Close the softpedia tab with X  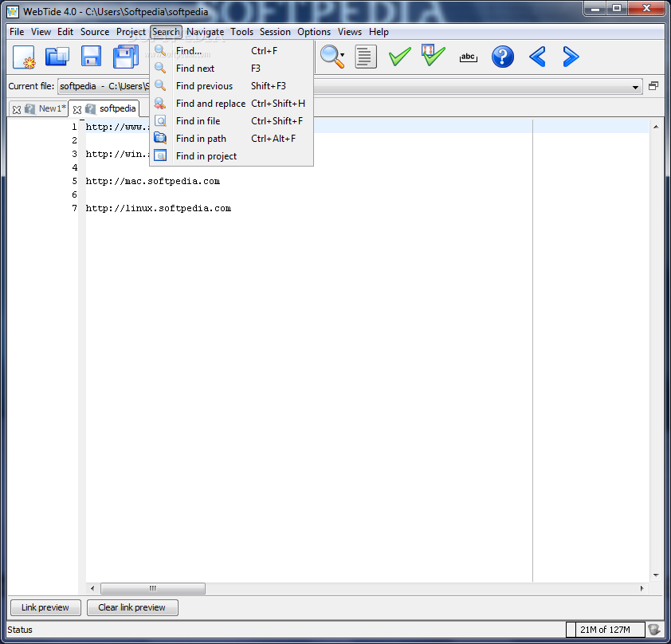[77, 109]
